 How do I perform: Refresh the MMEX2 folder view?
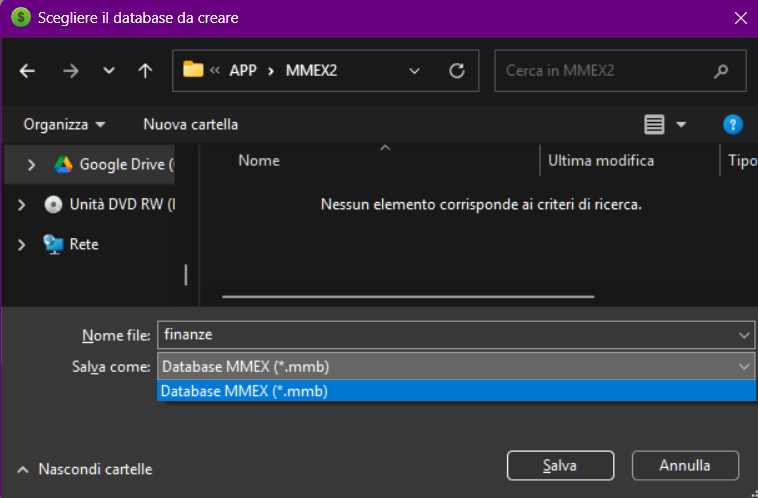(x=456, y=71)
